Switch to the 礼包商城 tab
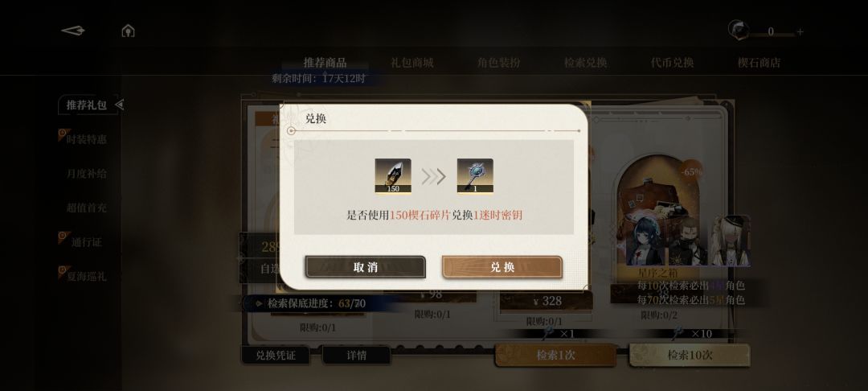Viewport: 868px width, 391px height. [x=411, y=63]
